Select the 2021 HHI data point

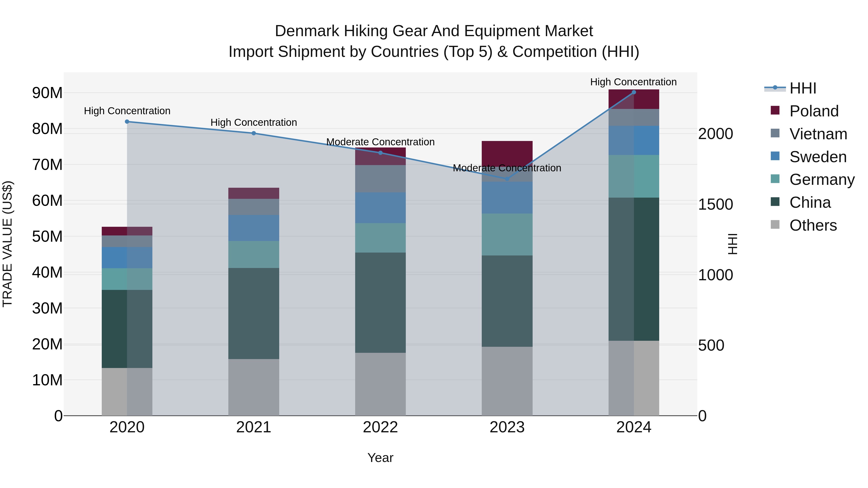pyautogui.click(x=254, y=133)
